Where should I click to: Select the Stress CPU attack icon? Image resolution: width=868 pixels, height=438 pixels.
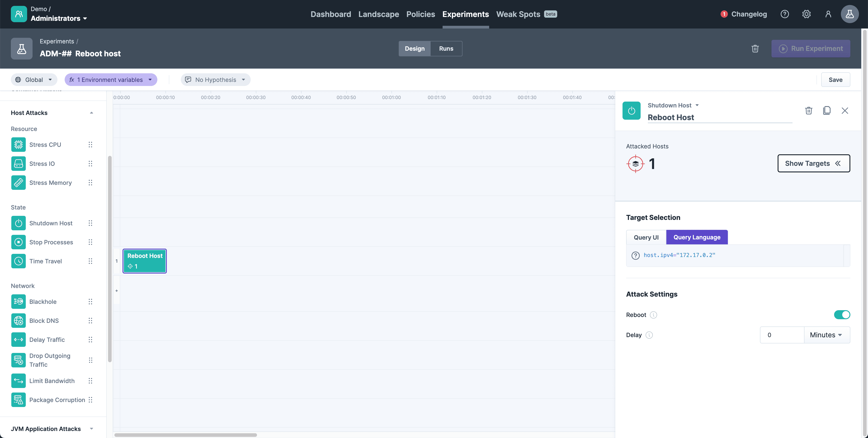point(18,144)
